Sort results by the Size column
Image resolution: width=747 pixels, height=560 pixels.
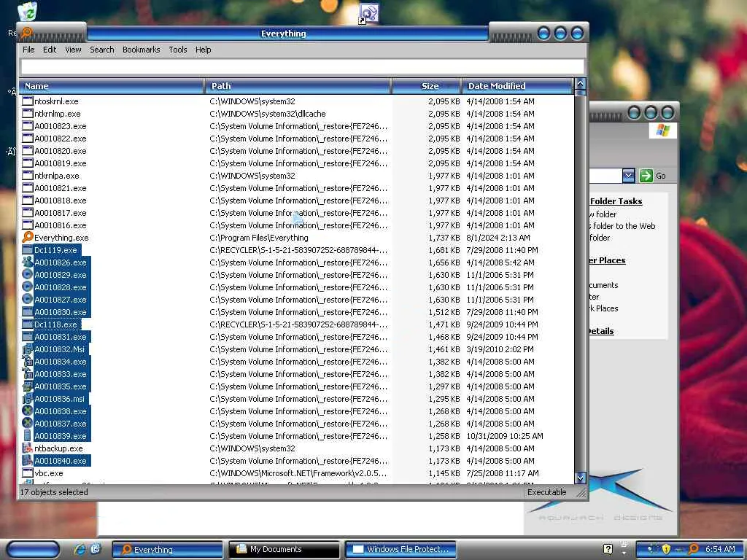tap(427, 86)
